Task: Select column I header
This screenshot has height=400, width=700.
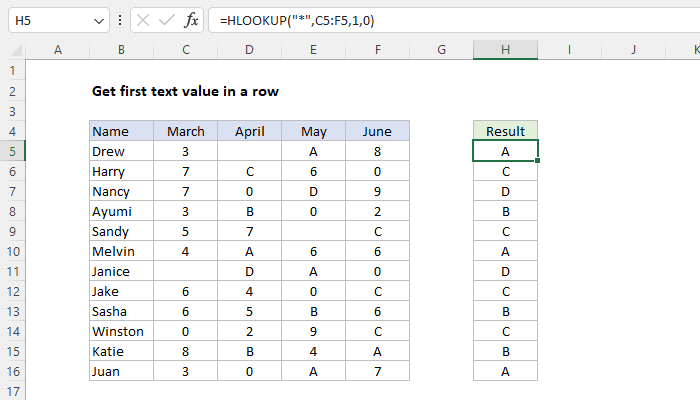Action: click(570, 50)
